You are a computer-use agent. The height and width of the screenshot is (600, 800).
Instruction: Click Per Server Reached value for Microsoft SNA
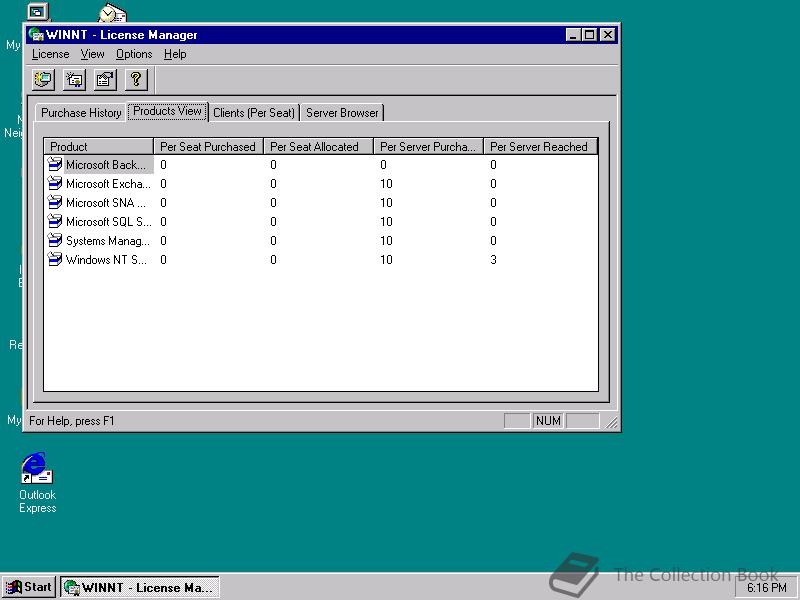pyautogui.click(x=493, y=203)
